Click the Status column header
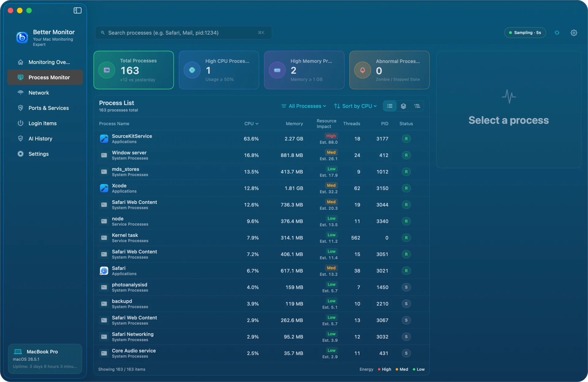The width and height of the screenshot is (588, 382). (x=406, y=124)
